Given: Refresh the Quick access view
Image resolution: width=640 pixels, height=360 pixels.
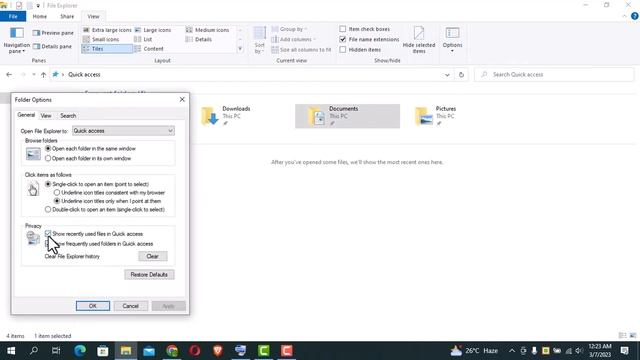Looking at the screenshot, I should pyautogui.click(x=461, y=75).
